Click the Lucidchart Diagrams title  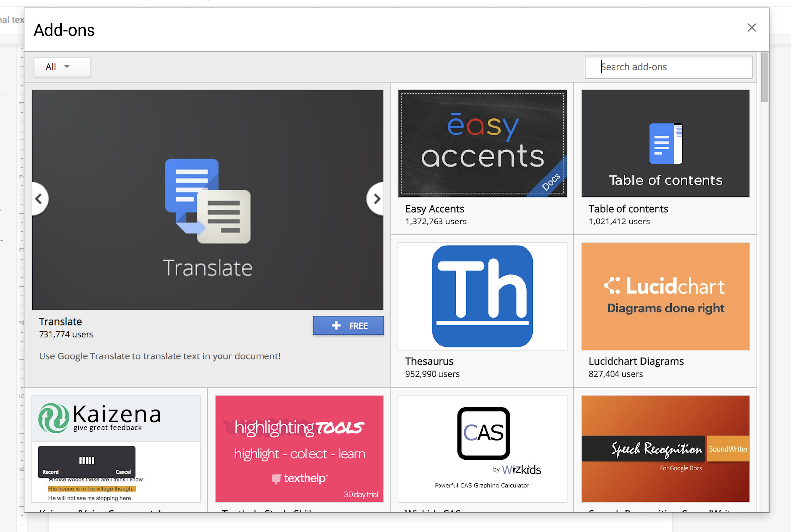click(x=636, y=361)
